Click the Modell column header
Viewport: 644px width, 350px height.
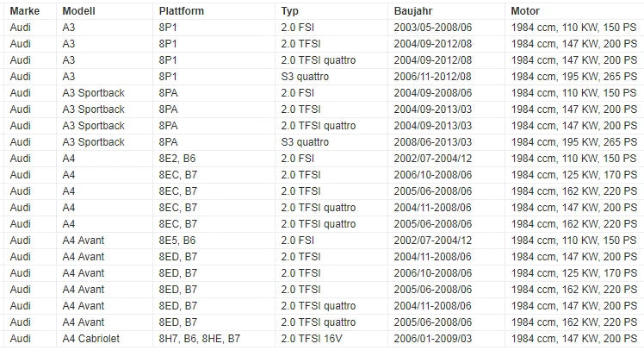pos(78,11)
